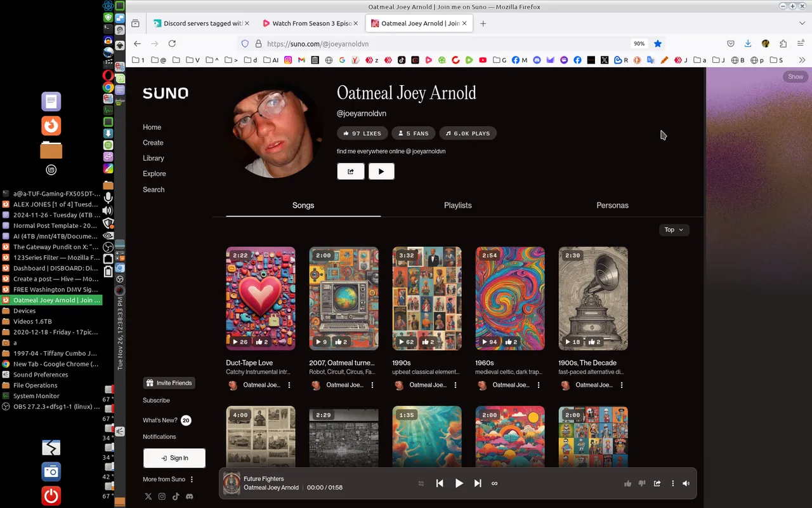The image size is (812, 508).
Task: Skip to next track in player bar
Action: pos(478,483)
